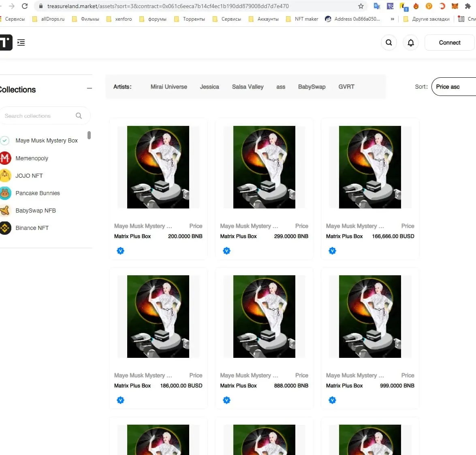Reload the page with browser refresh
The width and height of the screenshot is (476, 455).
tap(25, 6)
